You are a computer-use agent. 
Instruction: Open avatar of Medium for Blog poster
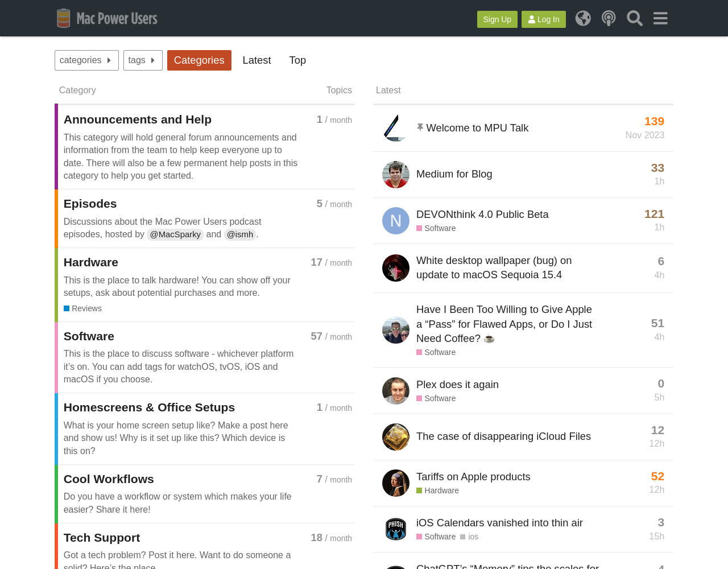(396, 175)
